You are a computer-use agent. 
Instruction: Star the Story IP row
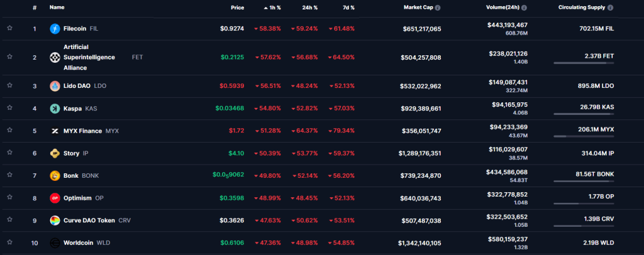click(x=9, y=153)
